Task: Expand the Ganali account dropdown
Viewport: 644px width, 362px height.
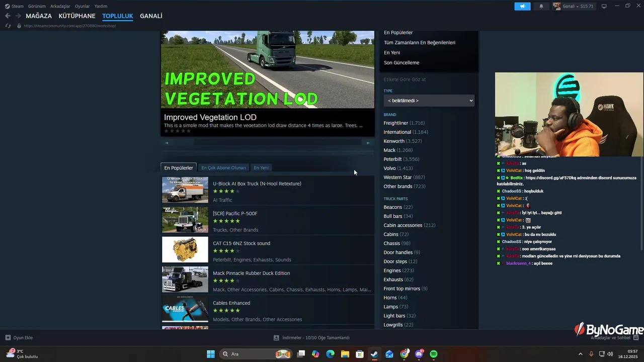Action: point(574,6)
